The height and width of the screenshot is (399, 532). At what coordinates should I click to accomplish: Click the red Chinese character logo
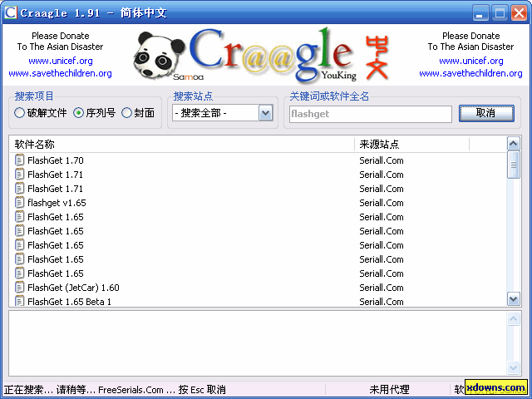coord(377,57)
